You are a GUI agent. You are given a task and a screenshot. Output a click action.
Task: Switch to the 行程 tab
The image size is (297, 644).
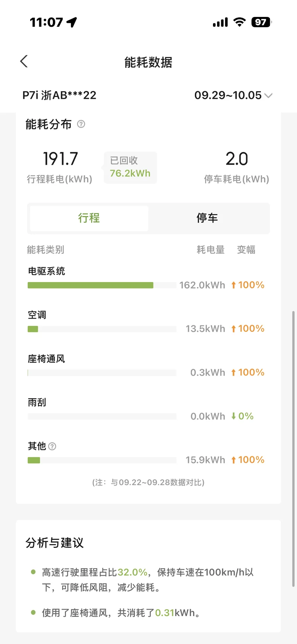89,218
